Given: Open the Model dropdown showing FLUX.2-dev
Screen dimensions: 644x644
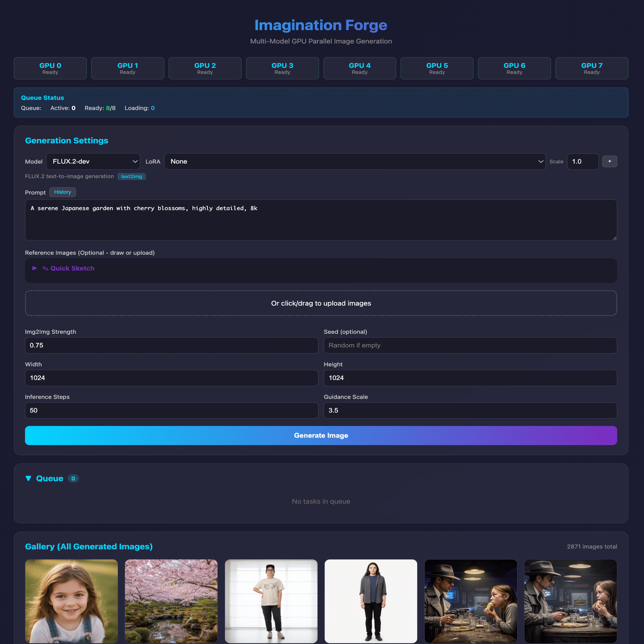Looking at the screenshot, I should tap(93, 161).
